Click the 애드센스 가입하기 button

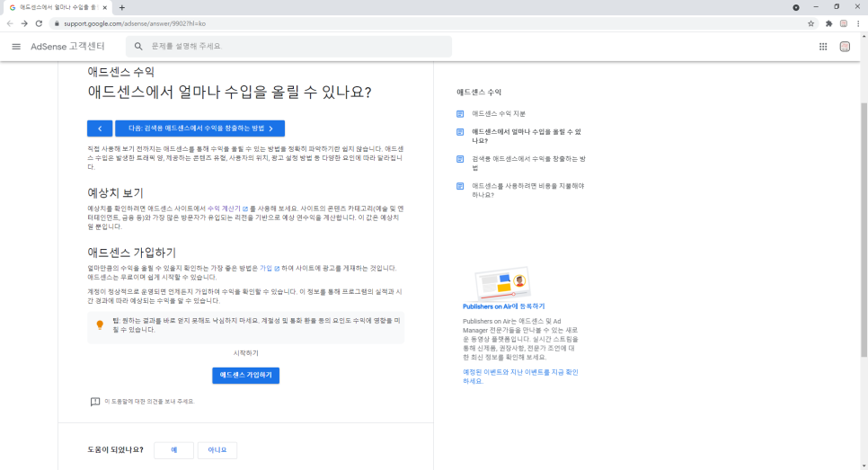246,376
